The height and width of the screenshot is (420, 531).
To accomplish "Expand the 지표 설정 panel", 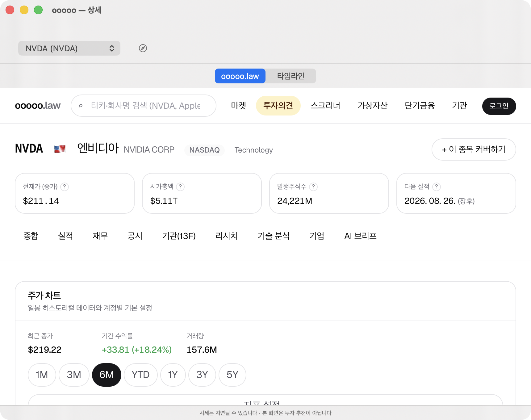I will (x=265, y=400).
